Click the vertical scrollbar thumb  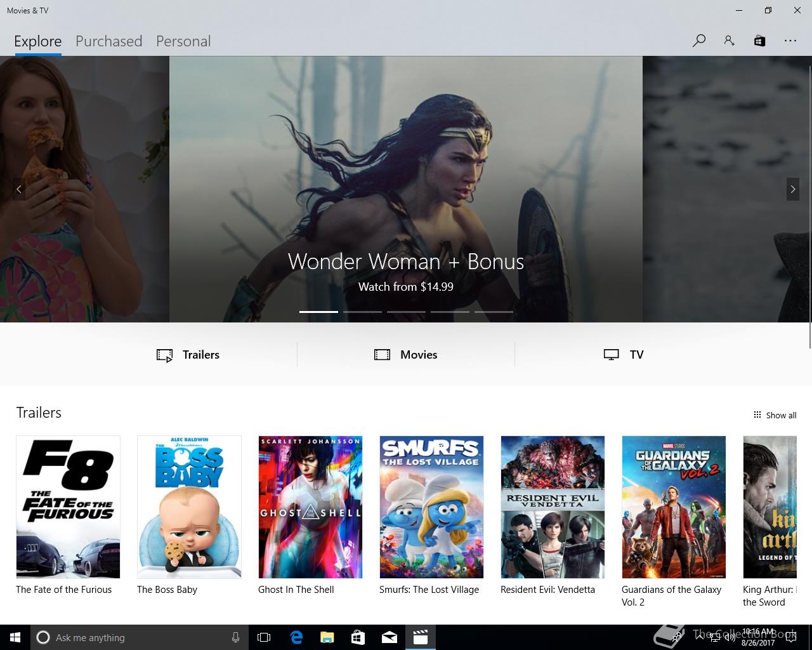point(810,207)
